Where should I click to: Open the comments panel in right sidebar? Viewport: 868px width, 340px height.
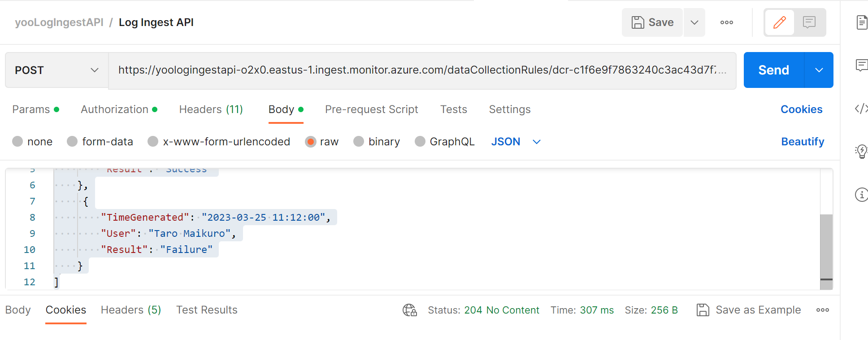pos(862,65)
